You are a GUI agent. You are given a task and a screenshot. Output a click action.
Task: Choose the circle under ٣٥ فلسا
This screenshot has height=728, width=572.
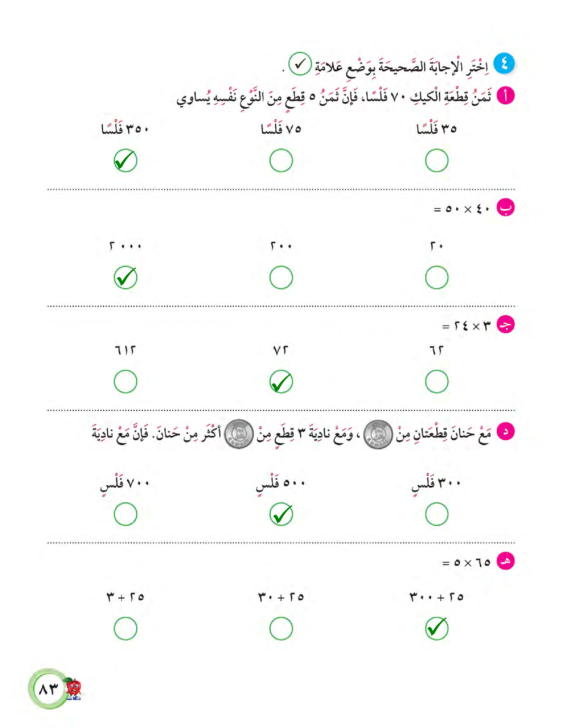point(437,160)
